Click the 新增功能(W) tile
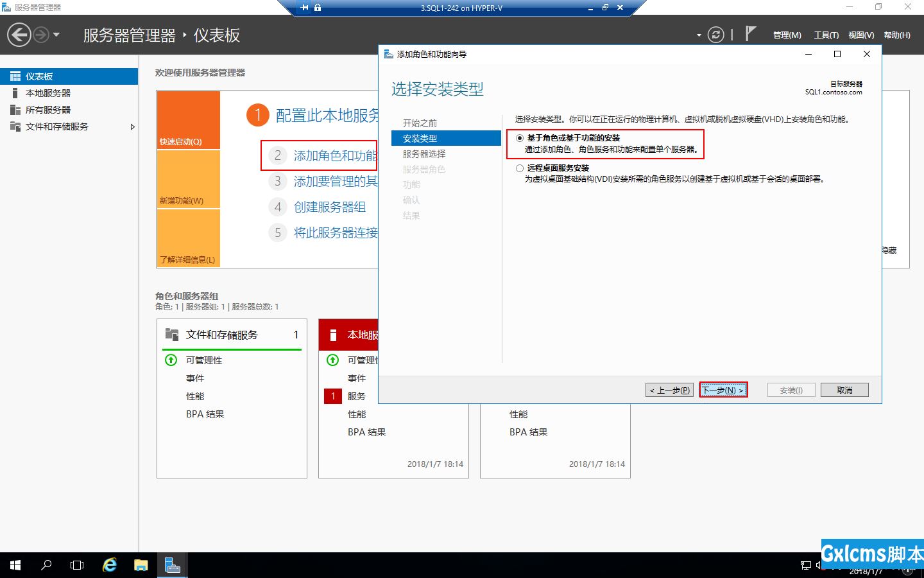This screenshot has height=578, width=924. point(189,179)
